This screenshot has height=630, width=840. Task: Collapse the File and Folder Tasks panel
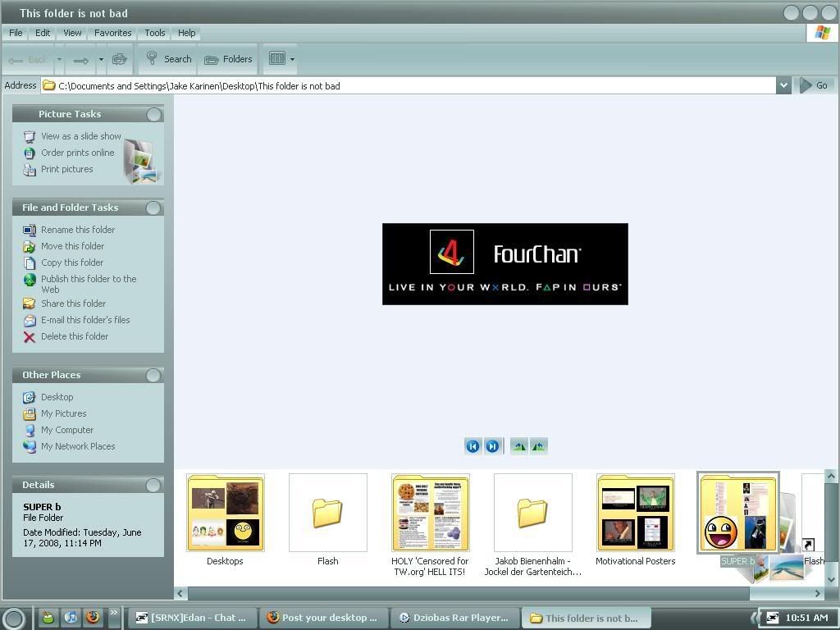[x=153, y=208]
